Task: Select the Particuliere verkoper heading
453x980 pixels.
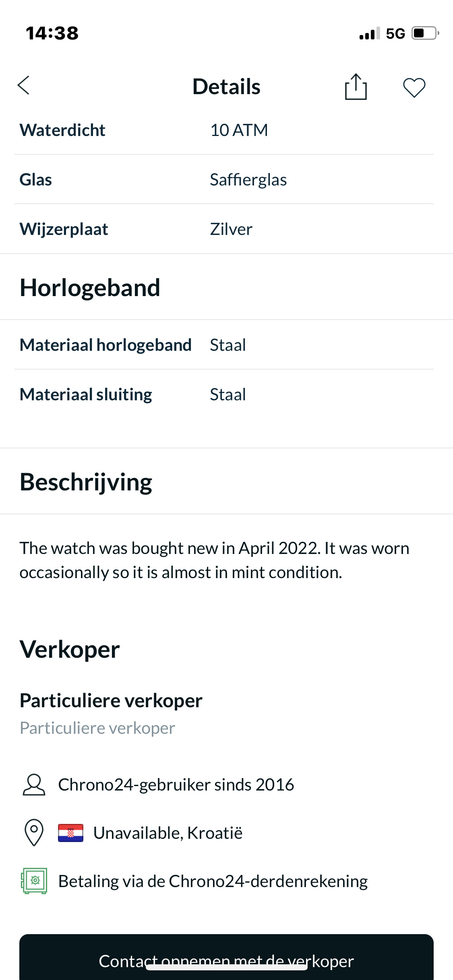Action: (111, 700)
